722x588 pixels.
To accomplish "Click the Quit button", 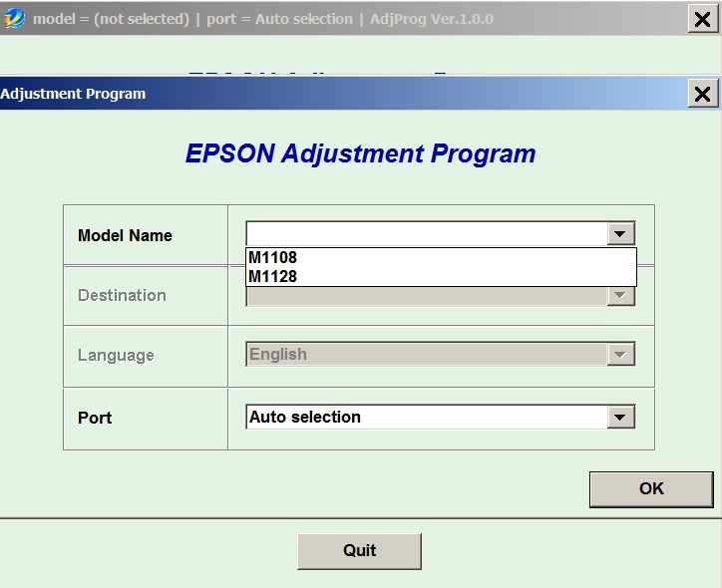I will coord(359,551).
